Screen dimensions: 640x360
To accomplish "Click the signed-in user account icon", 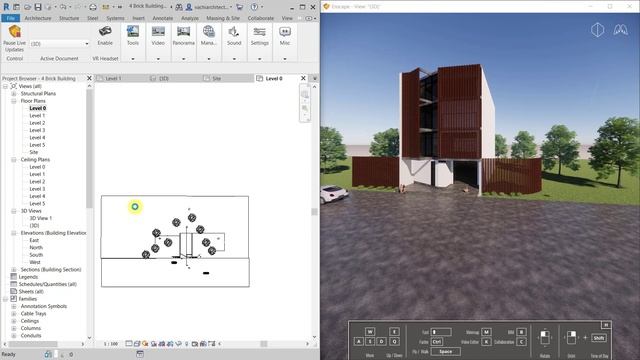I will coord(189,7).
